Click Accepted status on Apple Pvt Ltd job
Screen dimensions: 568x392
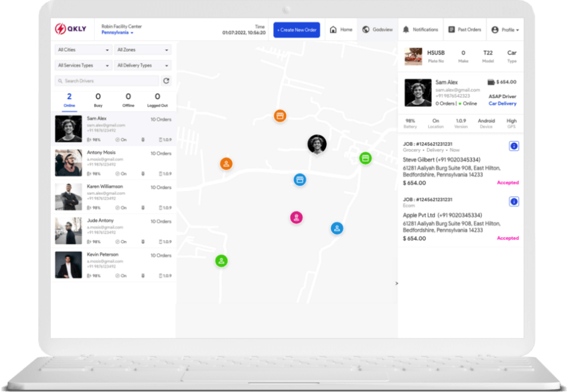click(507, 238)
